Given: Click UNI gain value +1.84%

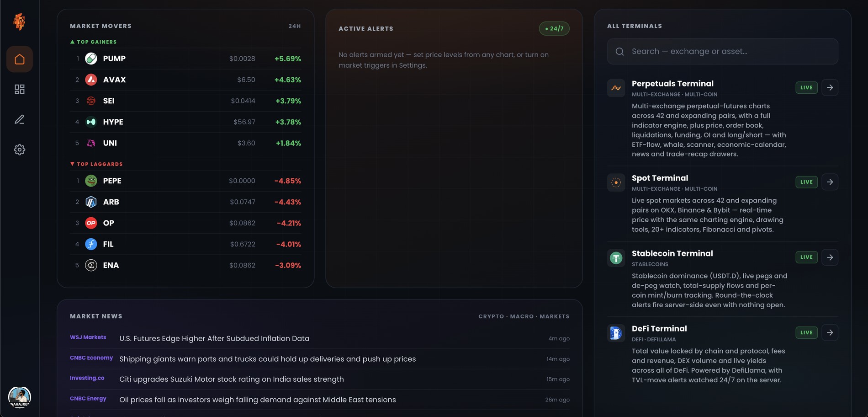Looking at the screenshot, I should 288,143.
